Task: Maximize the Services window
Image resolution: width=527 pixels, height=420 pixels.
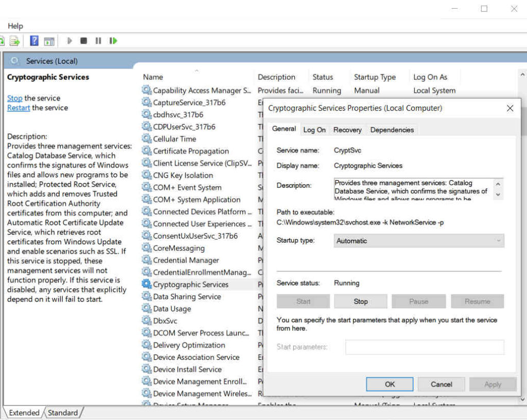Action: [484, 9]
